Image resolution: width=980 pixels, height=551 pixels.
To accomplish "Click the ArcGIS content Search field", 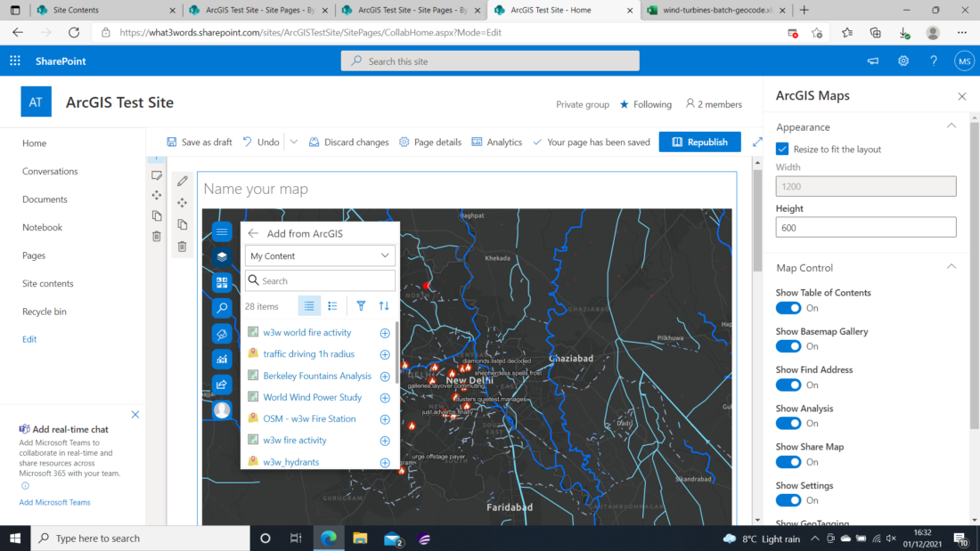I will coord(319,281).
